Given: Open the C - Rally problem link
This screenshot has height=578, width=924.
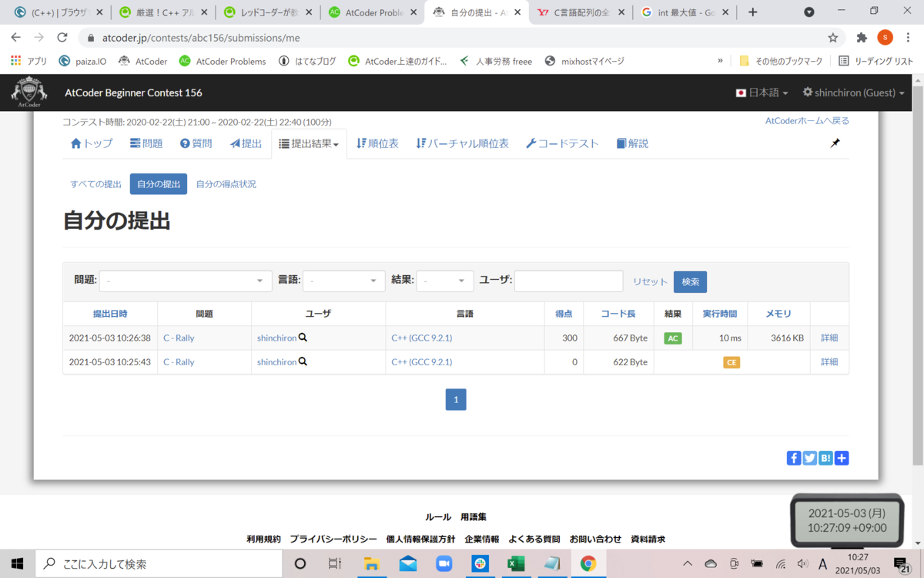Looking at the screenshot, I should [178, 338].
